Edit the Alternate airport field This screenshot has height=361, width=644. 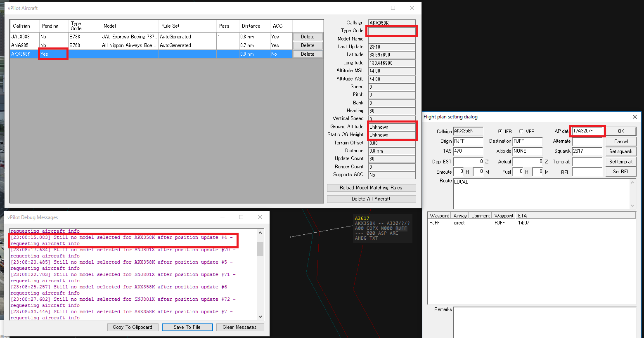click(x=587, y=142)
